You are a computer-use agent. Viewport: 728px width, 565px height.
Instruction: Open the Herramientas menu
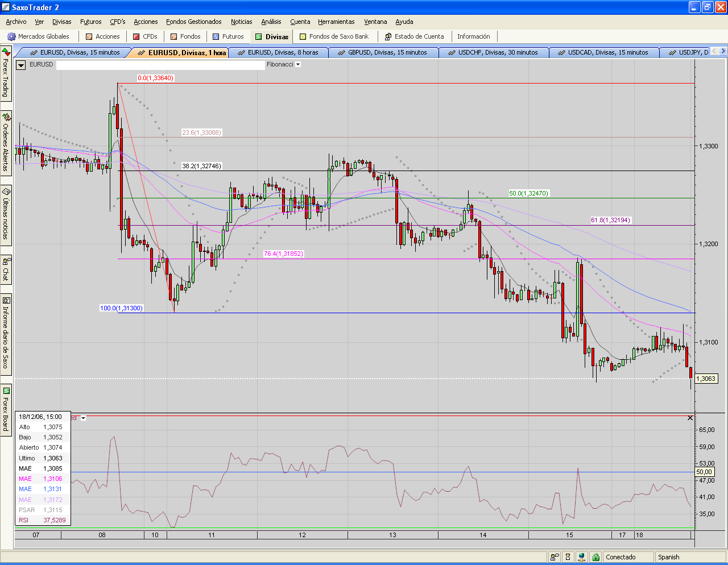click(336, 22)
